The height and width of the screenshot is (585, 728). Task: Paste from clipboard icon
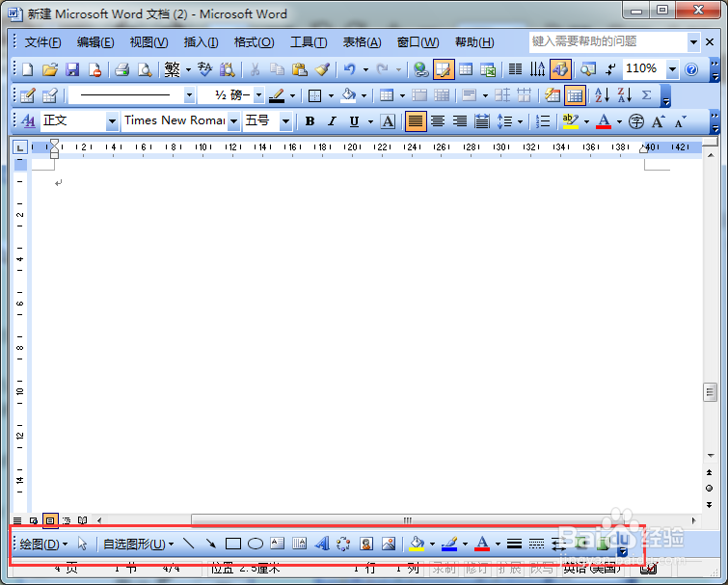300,69
